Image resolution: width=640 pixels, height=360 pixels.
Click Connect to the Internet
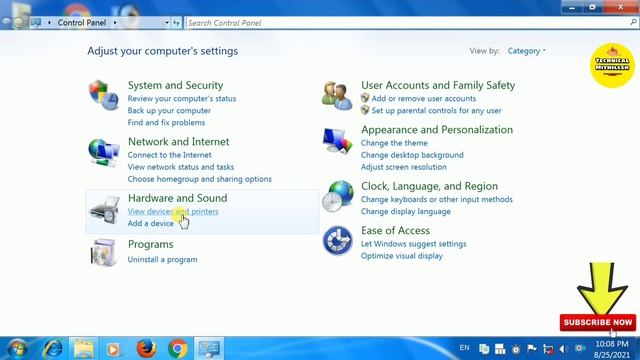[169, 155]
